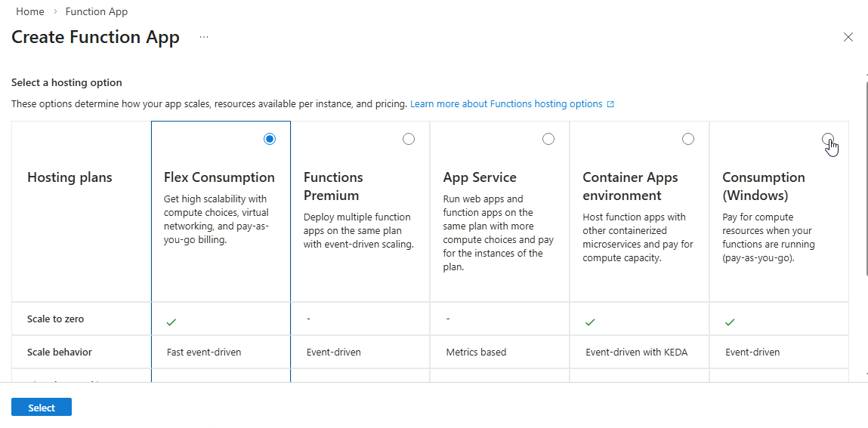Viewport: 868px width, 428px height.
Task: Open the Function App breadcrumb link
Action: coord(97,12)
